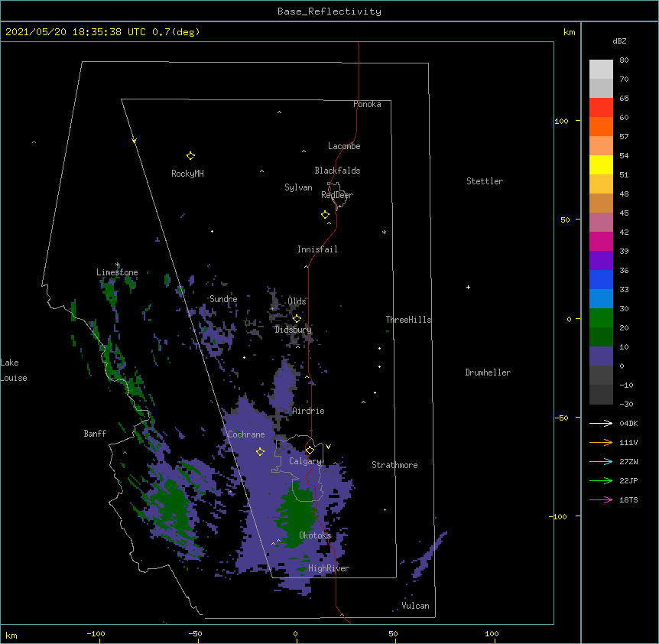
Task: Select the white 04DK arrow in legend
Action: (x=601, y=423)
